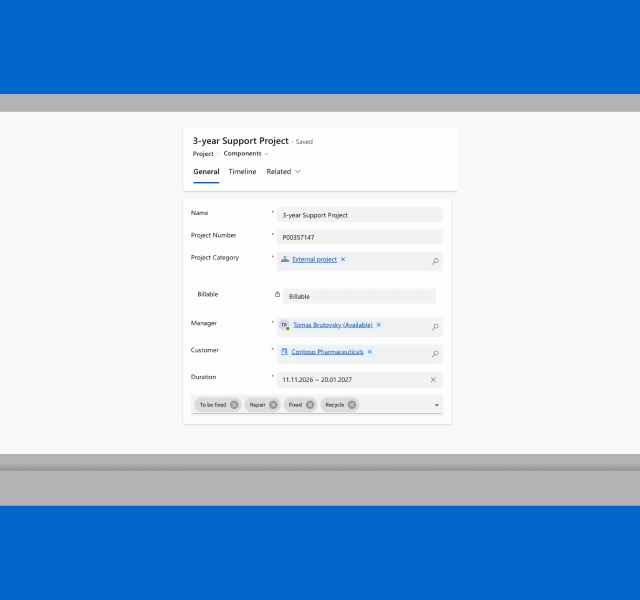The width and height of the screenshot is (640, 600).
Task: Click the Name input field
Action: (360, 215)
